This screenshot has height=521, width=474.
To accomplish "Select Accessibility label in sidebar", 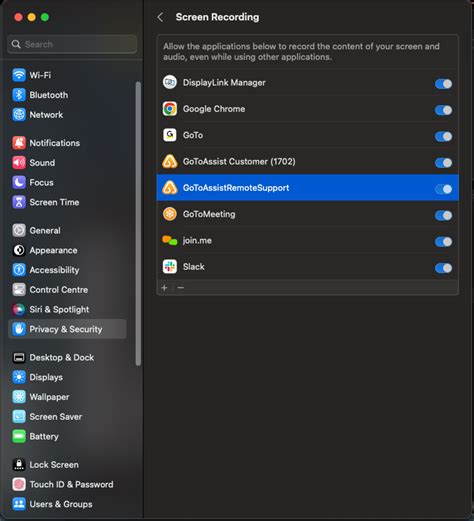I will 54,270.
